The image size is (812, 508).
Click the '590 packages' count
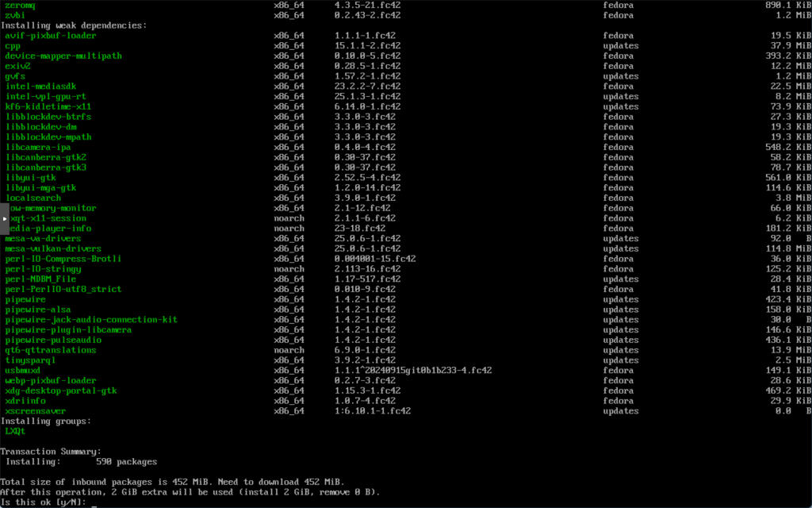point(126,462)
